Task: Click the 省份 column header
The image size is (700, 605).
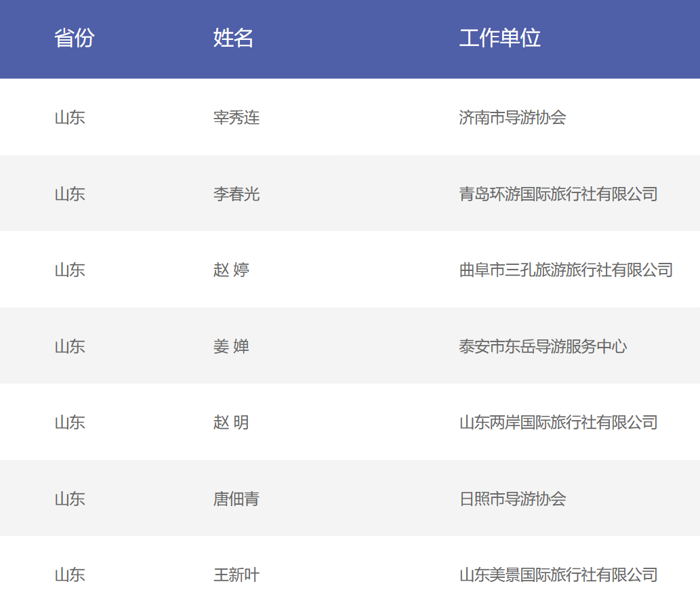Action: (74, 38)
